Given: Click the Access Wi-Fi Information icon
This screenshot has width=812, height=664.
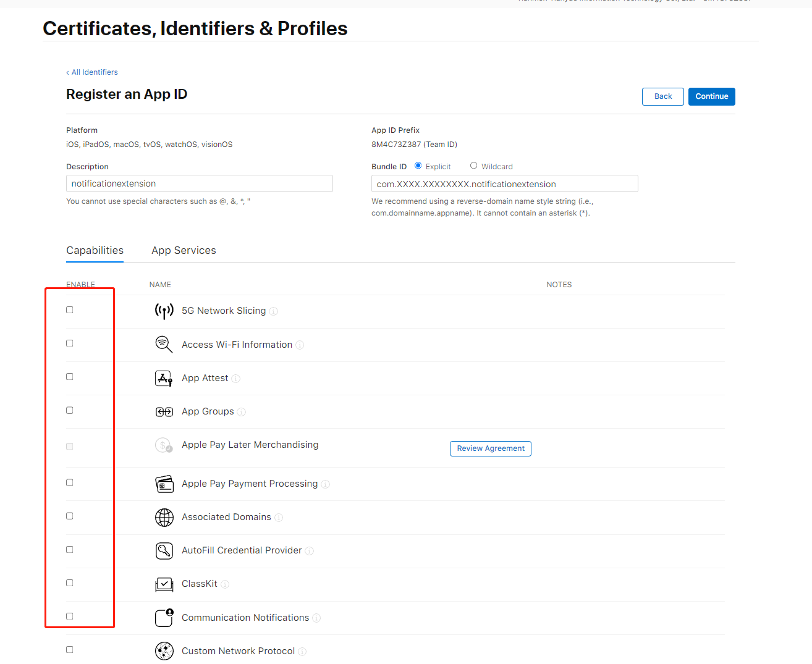Looking at the screenshot, I should [164, 344].
